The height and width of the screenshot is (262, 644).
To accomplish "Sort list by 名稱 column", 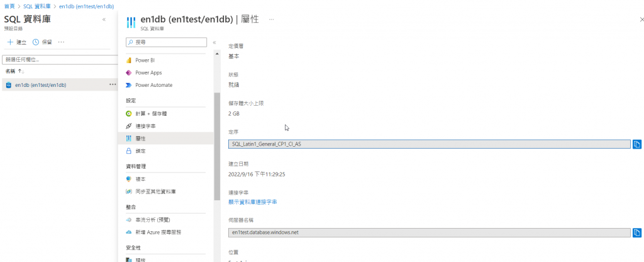I will coord(14,71).
